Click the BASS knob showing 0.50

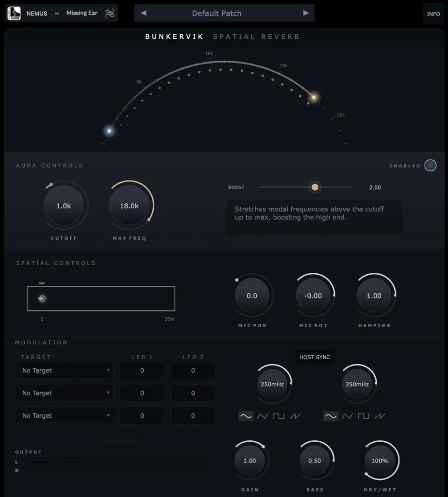click(x=315, y=461)
